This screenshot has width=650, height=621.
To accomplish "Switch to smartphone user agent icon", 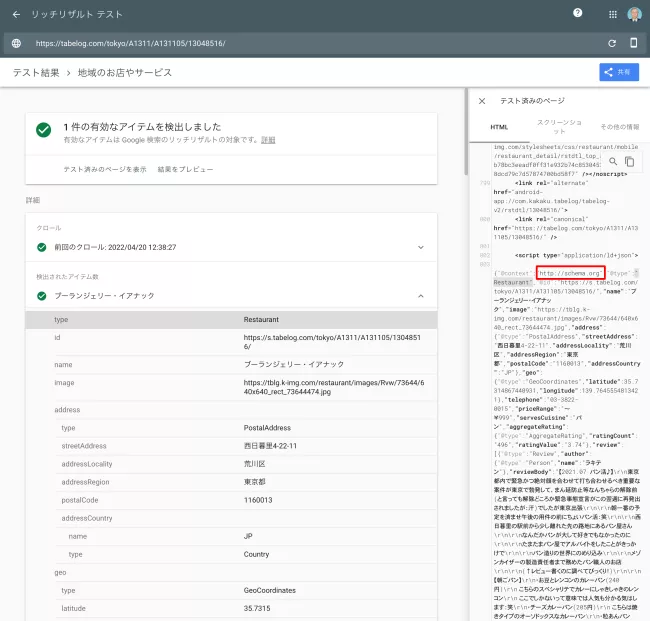I will click(633, 43).
